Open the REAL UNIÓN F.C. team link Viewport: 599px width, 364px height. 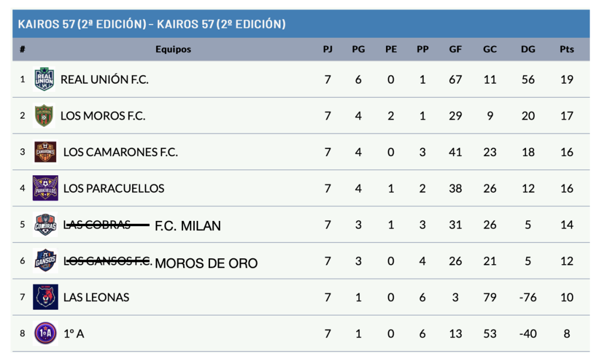tap(105, 79)
